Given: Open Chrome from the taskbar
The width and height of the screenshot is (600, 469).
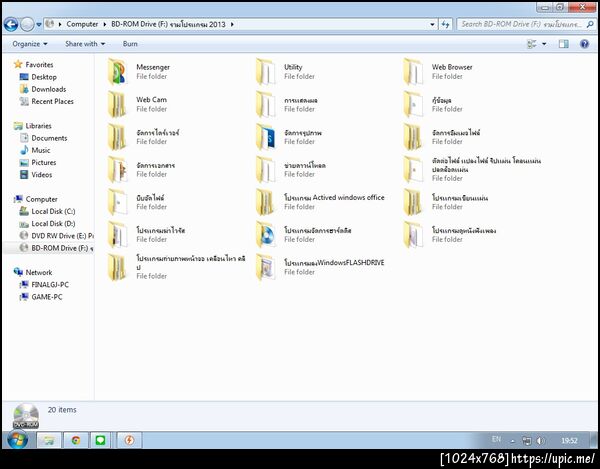Looking at the screenshot, I should tap(76, 440).
